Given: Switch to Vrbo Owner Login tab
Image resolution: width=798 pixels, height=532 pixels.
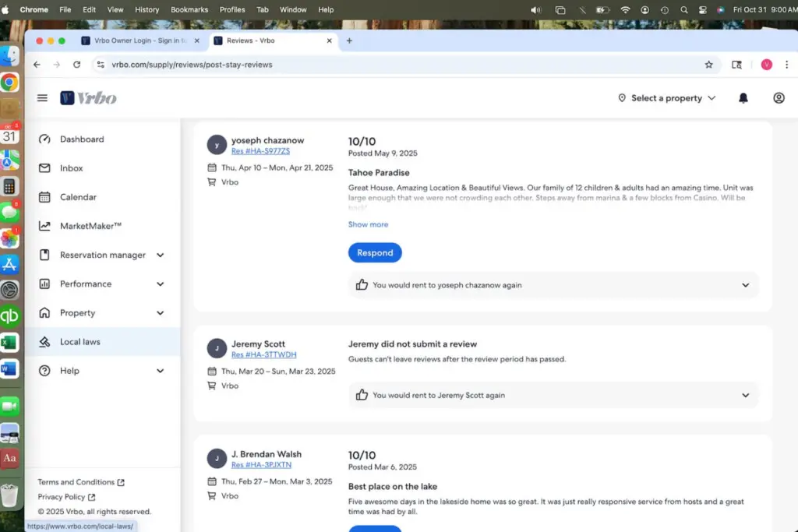Looking at the screenshot, I should (135, 41).
